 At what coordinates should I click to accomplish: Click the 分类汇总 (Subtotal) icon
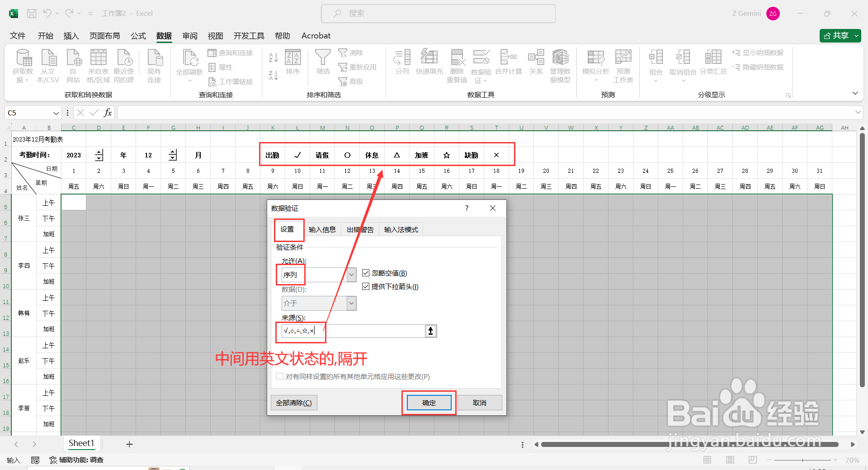[x=712, y=64]
